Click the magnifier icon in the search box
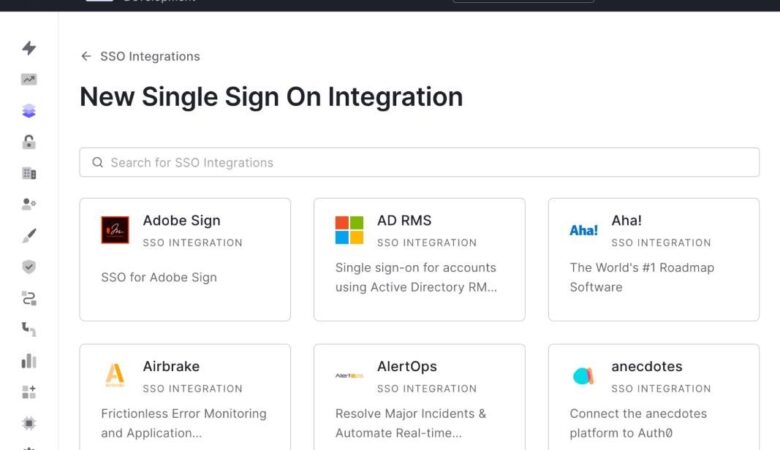The height and width of the screenshot is (450, 780). coord(98,162)
